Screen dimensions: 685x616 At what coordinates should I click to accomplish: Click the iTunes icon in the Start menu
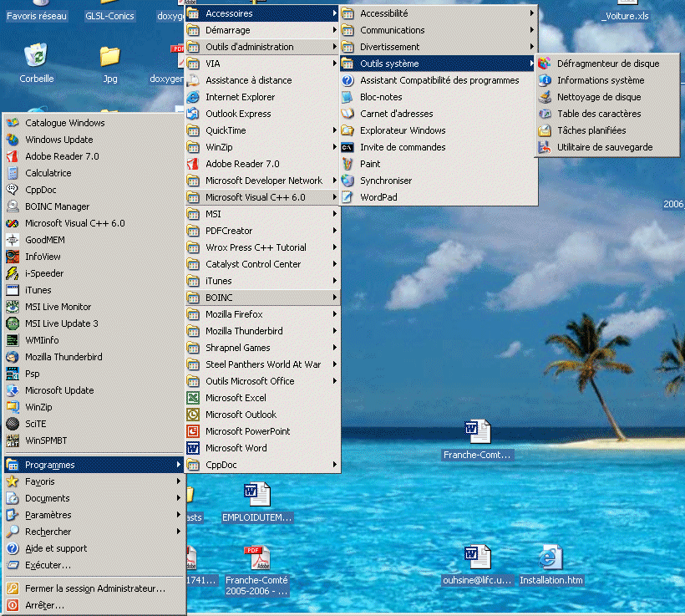(13, 290)
